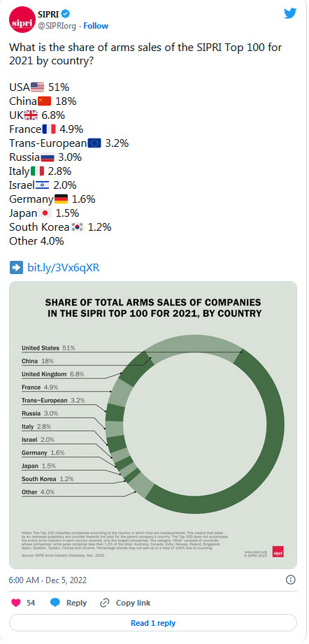Click the 54 likes count
This screenshot has height=644, width=309.
click(31, 603)
